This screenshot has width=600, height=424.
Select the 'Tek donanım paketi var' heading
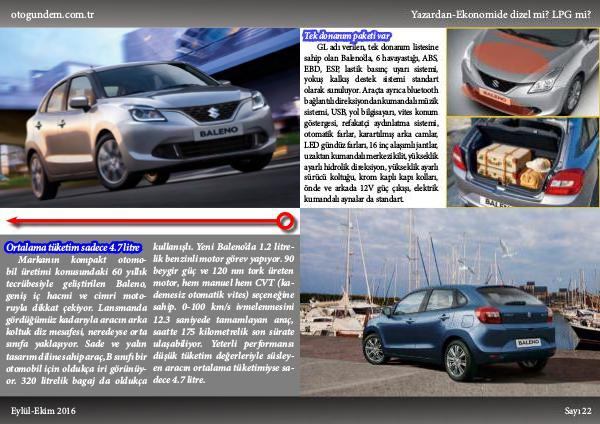[346, 36]
